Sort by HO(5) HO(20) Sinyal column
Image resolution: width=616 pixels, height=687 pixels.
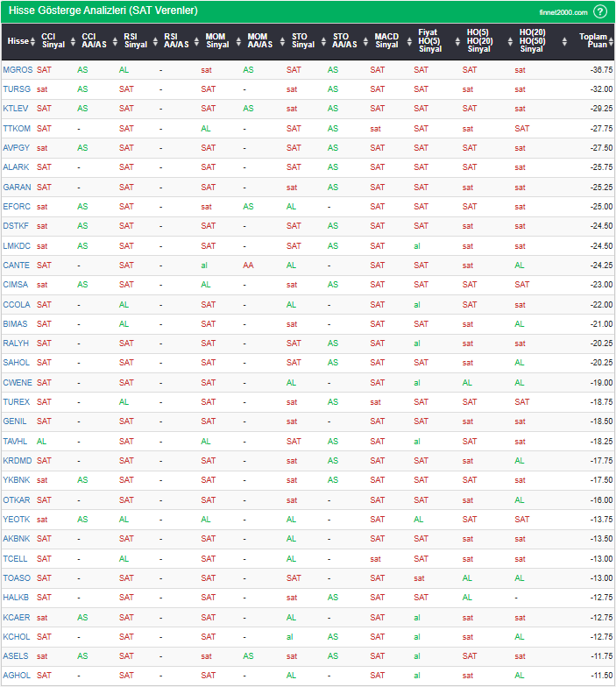tap(479, 41)
